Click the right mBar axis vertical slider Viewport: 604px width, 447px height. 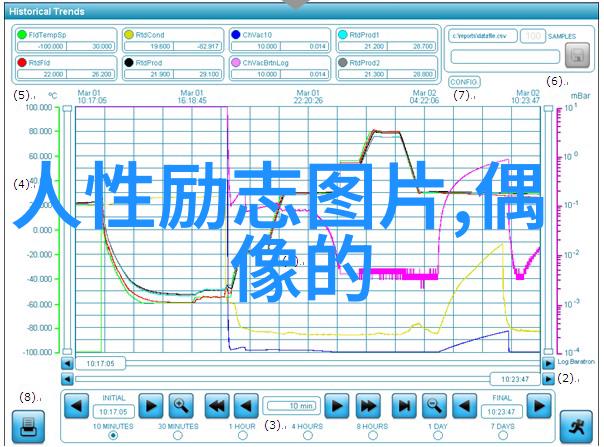tap(548, 230)
